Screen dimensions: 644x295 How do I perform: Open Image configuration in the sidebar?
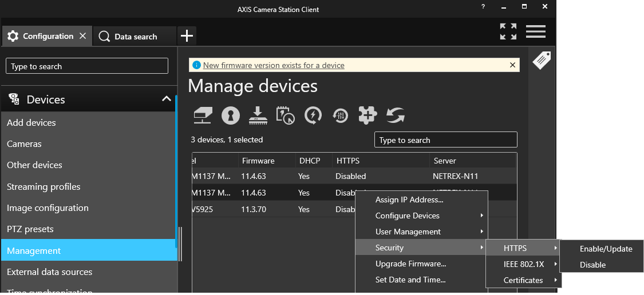coord(88,208)
